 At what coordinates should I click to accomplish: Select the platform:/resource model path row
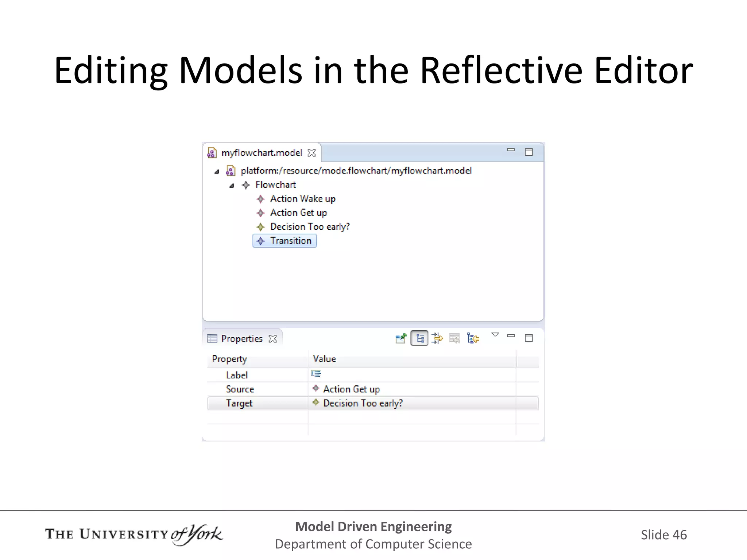[x=356, y=171]
